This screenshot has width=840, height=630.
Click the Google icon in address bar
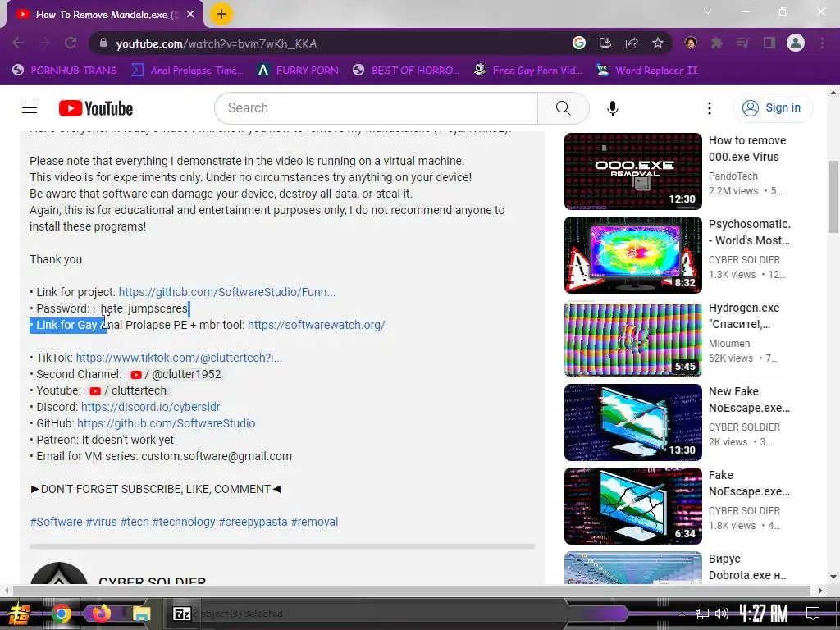578,43
